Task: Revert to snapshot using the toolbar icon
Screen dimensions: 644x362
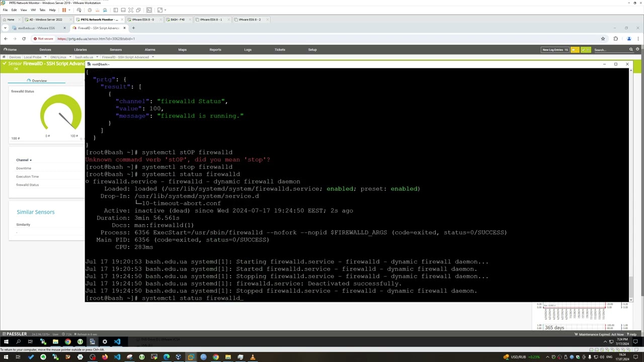Action: [97, 10]
